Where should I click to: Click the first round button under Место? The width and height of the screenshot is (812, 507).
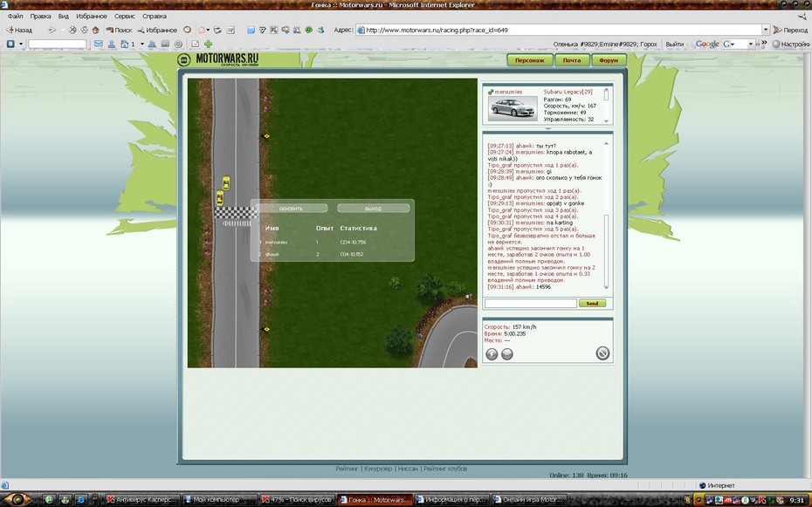[492, 354]
